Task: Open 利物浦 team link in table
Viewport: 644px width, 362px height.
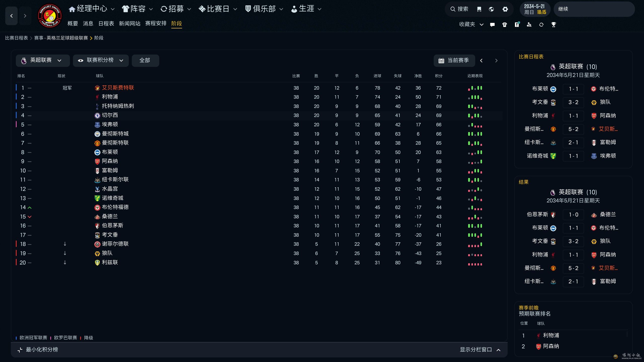Action: pyautogui.click(x=110, y=97)
